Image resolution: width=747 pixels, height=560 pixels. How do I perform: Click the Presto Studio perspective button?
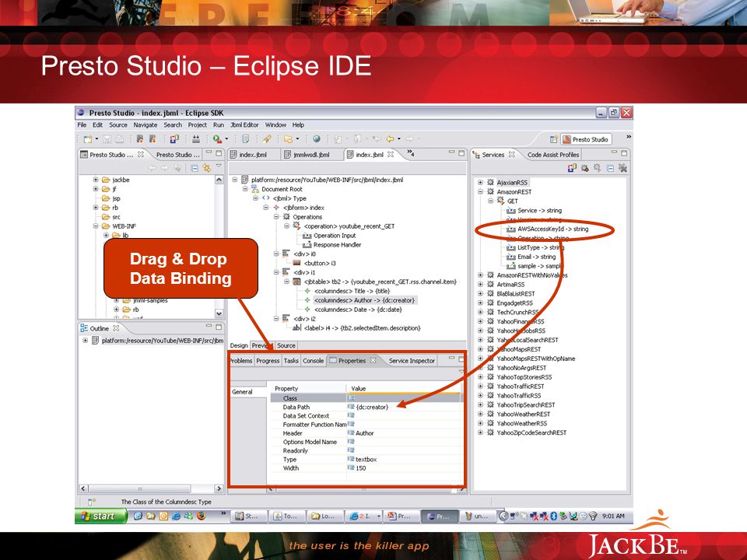click(586, 139)
